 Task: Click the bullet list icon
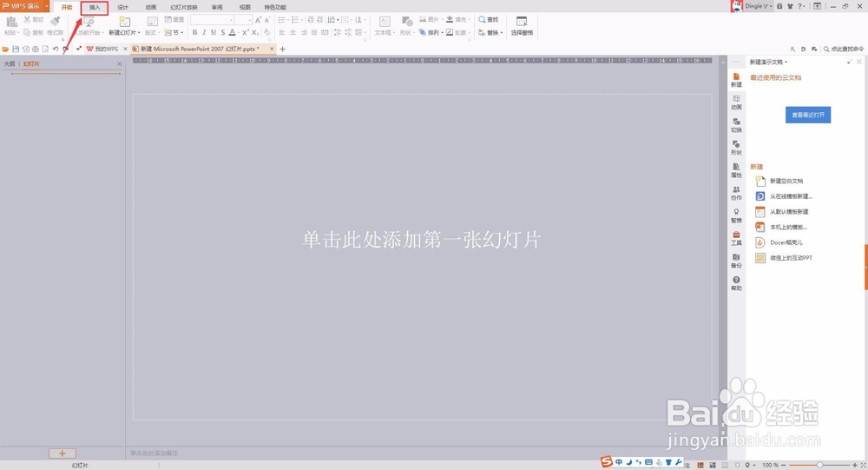pyautogui.click(x=282, y=20)
